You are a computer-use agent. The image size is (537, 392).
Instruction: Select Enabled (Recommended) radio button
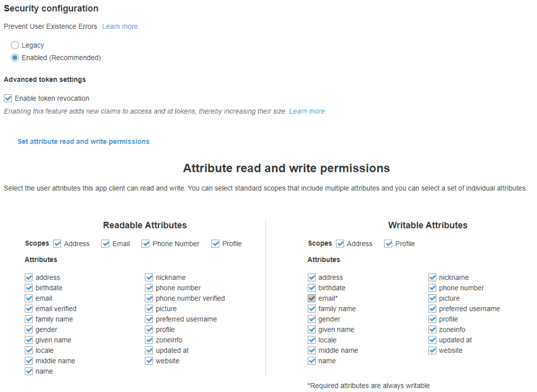pos(15,58)
